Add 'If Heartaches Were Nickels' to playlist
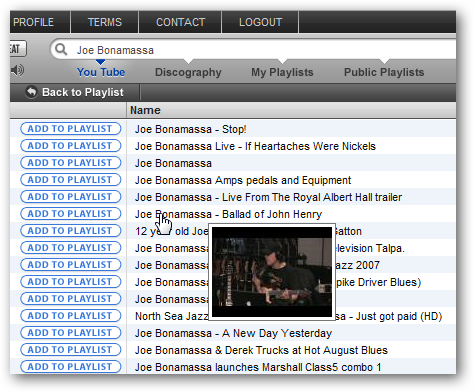The image size is (474, 392). click(x=70, y=146)
